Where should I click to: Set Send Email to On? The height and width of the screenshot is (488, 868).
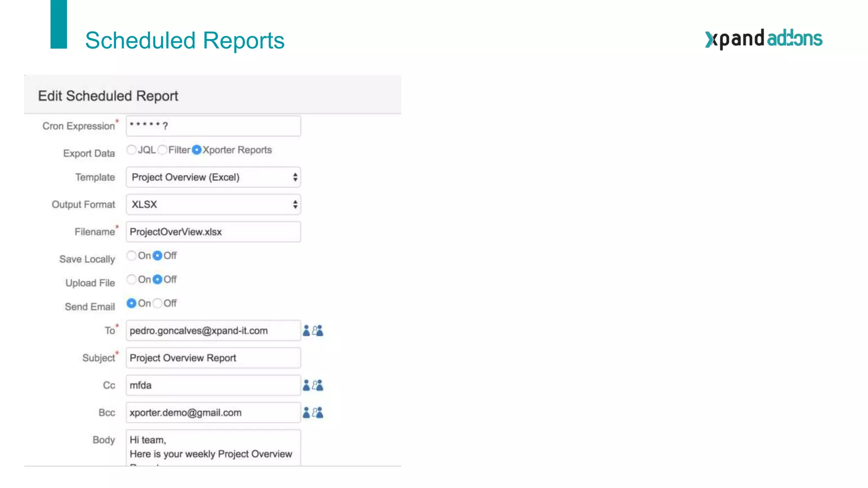pos(131,303)
